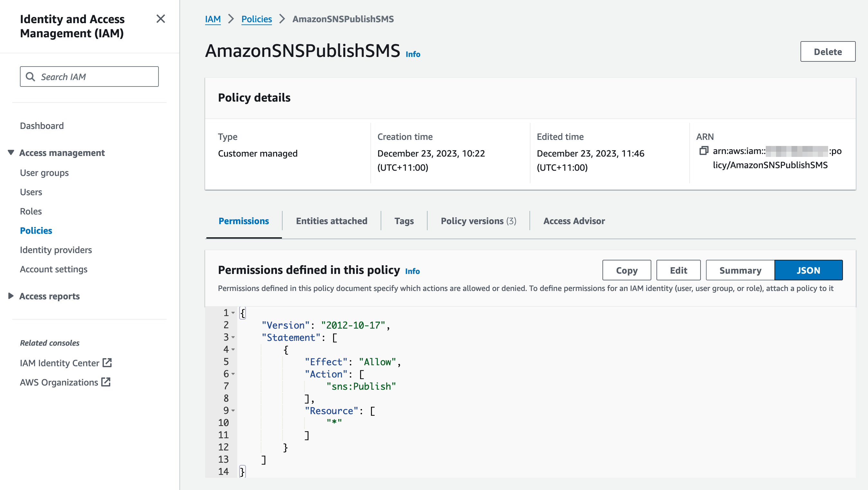Image resolution: width=868 pixels, height=490 pixels.
Task: Click the search magnifier icon in Search IAM
Action: [30, 77]
